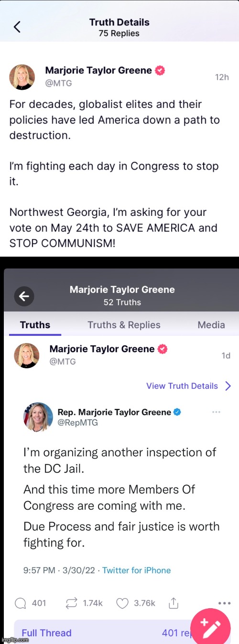Like the post using heart icon

pyautogui.click(x=123, y=603)
